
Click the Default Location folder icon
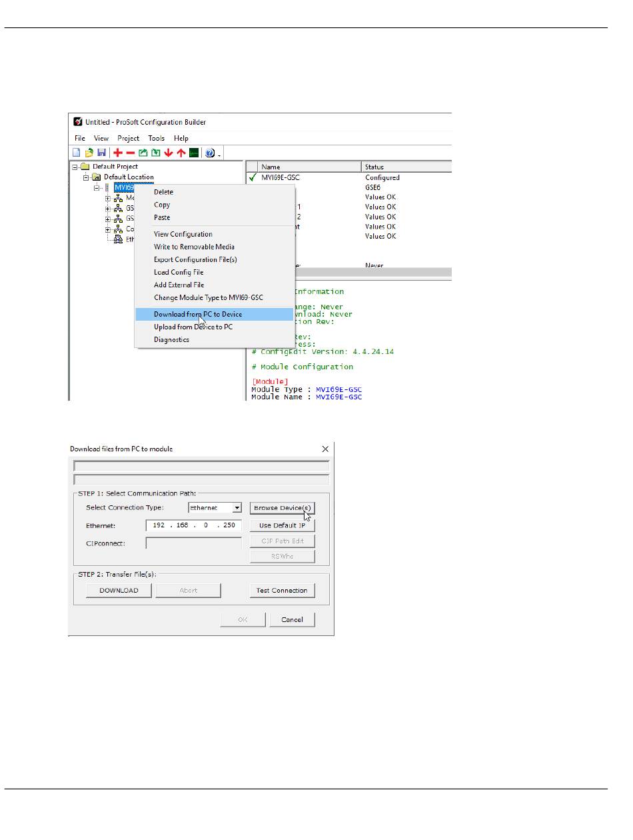pos(97,177)
